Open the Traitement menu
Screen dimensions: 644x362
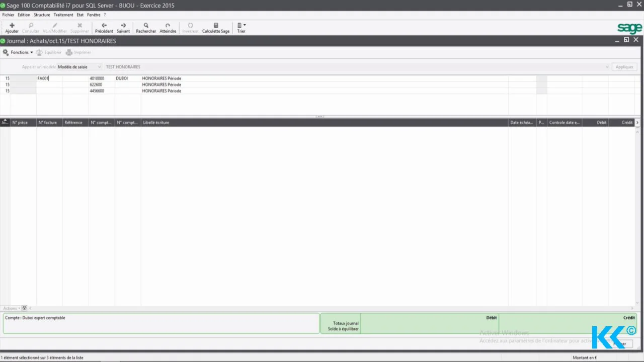click(x=63, y=15)
